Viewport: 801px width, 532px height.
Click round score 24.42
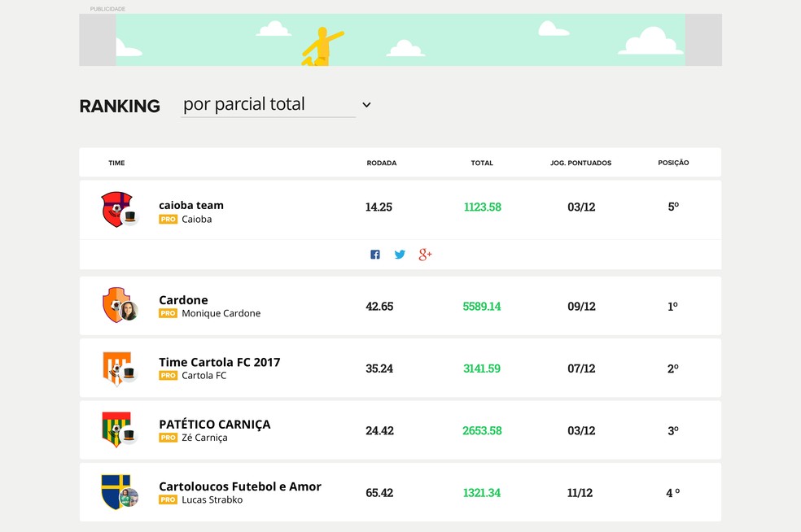tap(379, 431)
